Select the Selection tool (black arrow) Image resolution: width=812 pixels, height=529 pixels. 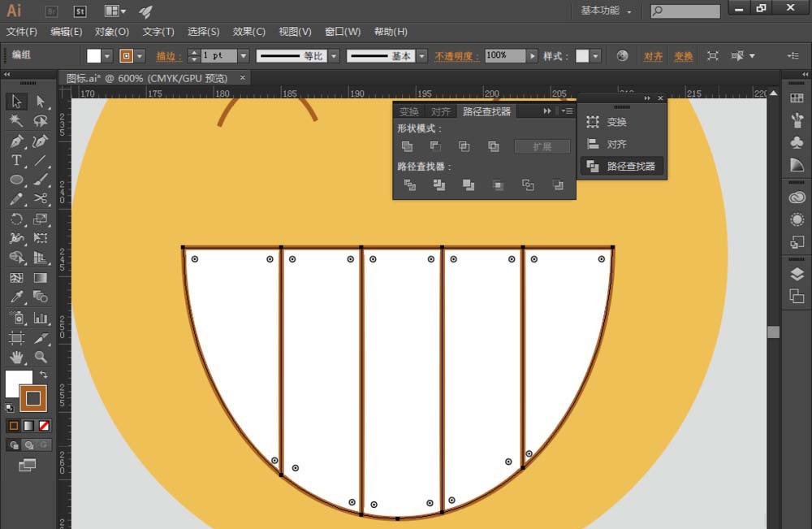tap(16, 101)
